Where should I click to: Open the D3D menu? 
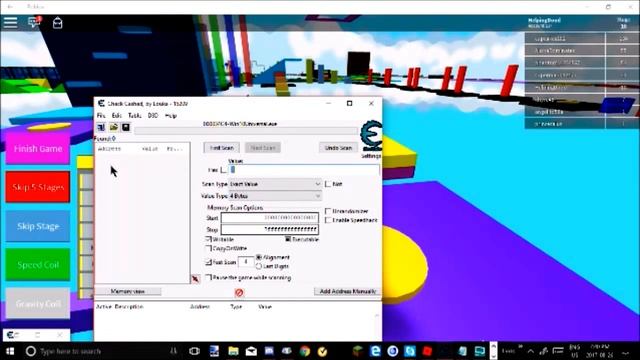click(153, 116)
